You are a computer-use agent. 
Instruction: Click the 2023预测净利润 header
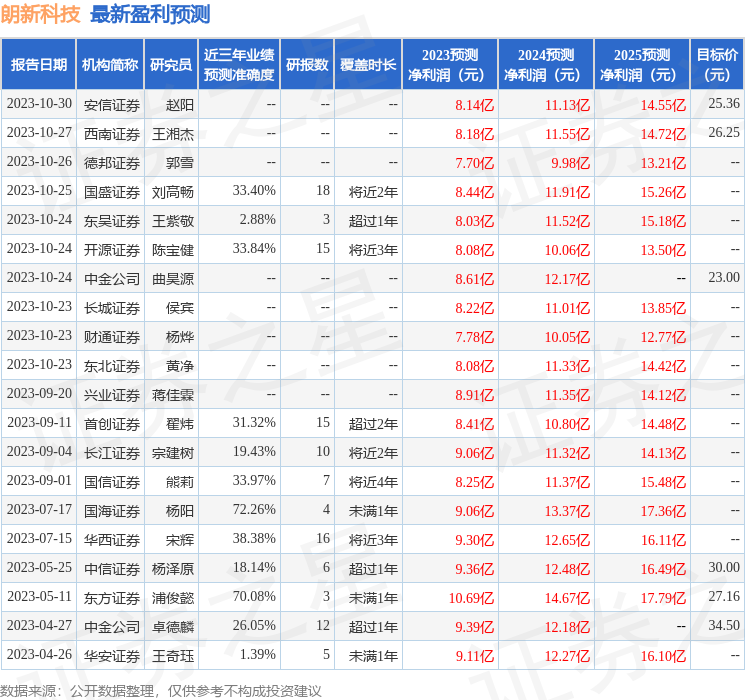coord(450,65)
